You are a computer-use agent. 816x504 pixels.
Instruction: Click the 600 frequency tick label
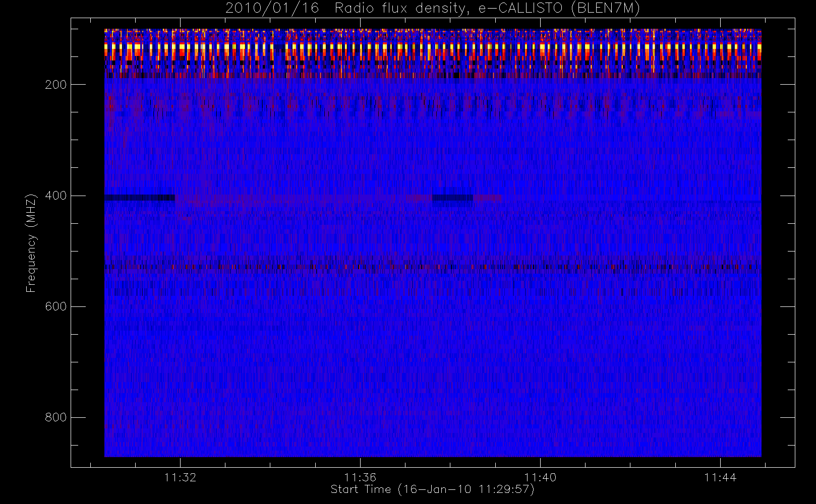coord(55,306)
